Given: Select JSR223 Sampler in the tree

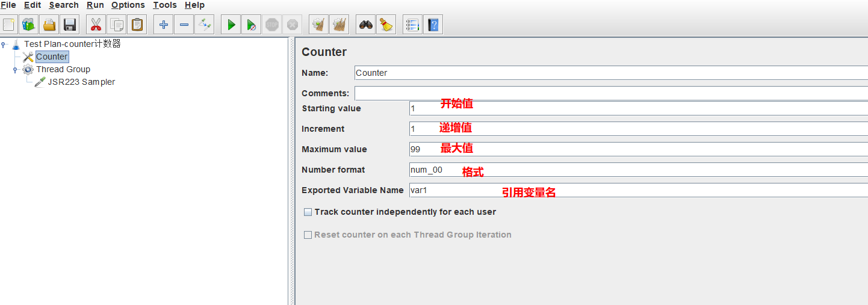Looking at the screenshot, I should point(81,82).
